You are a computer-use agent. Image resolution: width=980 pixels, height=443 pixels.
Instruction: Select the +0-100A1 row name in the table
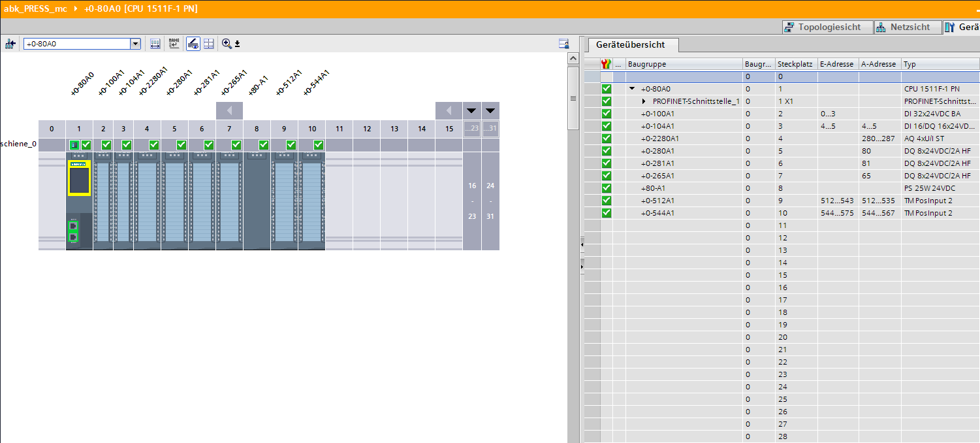click(658, 114)
